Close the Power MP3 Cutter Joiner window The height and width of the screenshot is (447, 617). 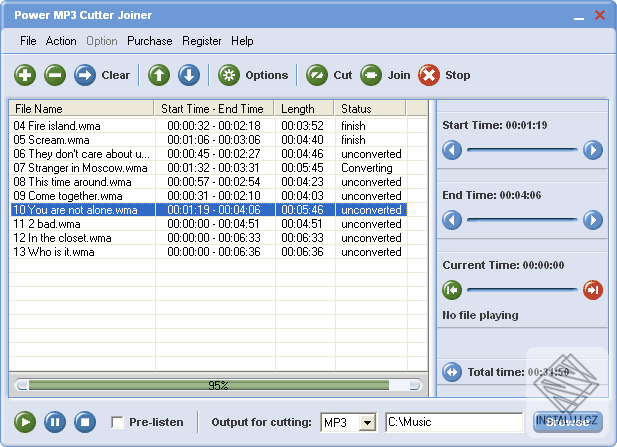(600, 15)
